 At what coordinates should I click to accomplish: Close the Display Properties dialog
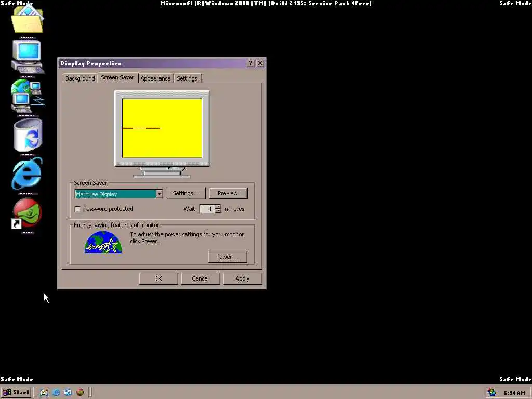(260, 63)
